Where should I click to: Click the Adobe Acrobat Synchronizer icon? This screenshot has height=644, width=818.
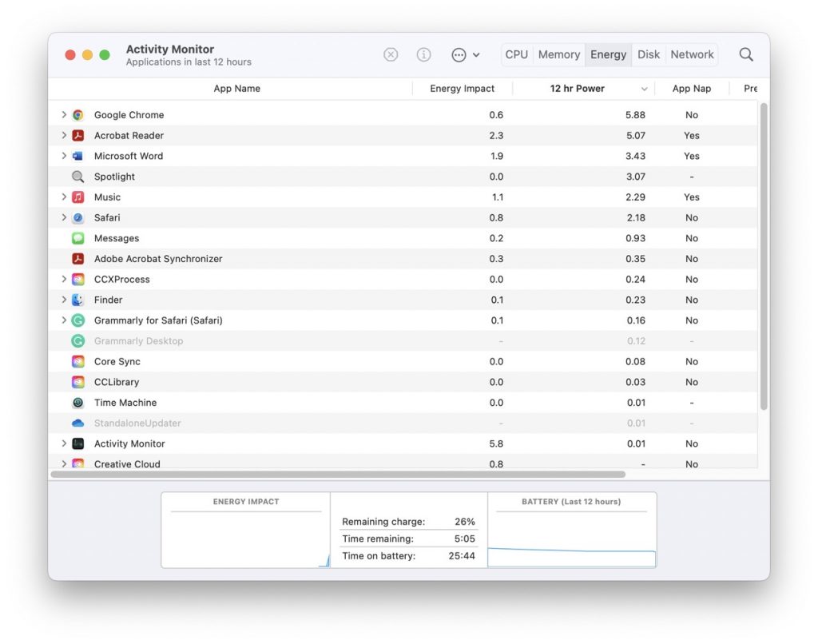click(x=78, y=258)
